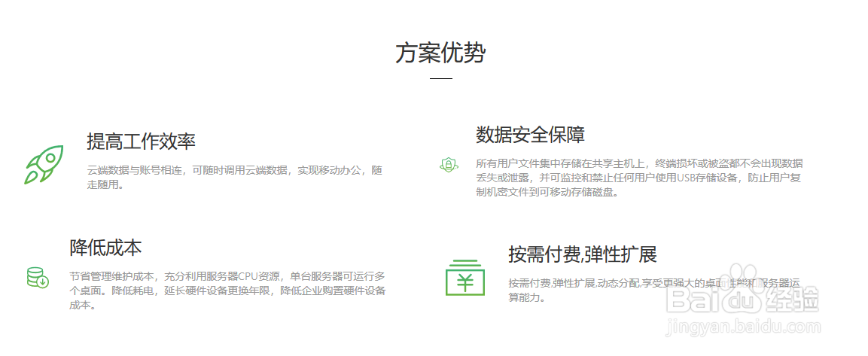Select the 降低成本 heading

105,248
